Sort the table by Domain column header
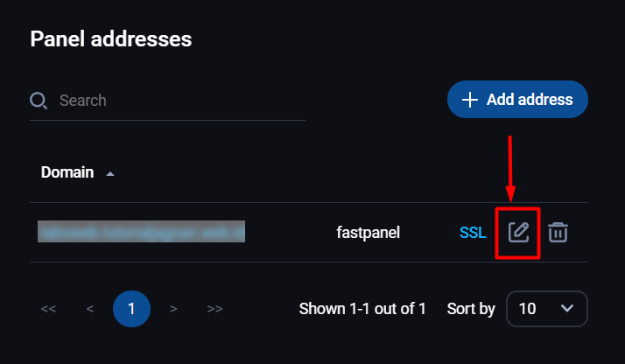625x364 pixels. 67,172
